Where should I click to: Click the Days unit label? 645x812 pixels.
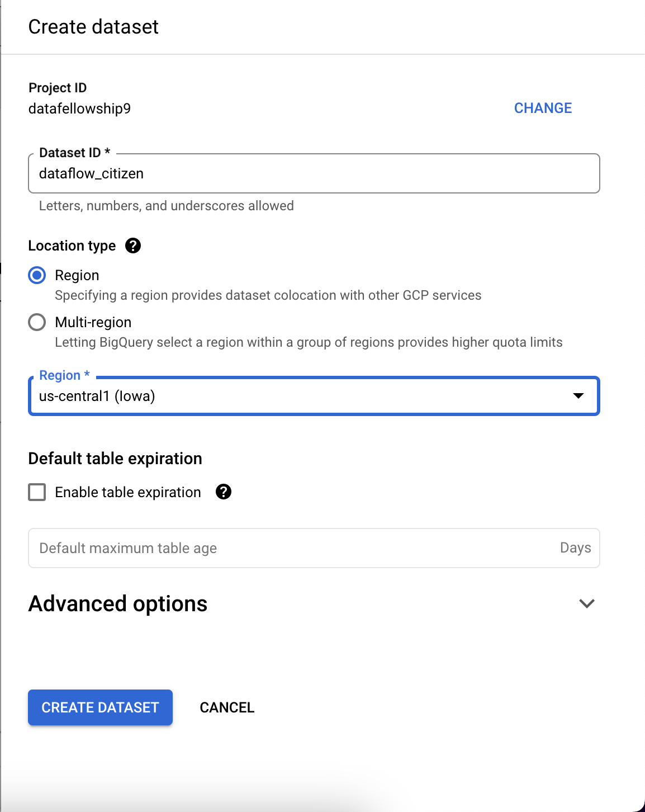point(575,548)
